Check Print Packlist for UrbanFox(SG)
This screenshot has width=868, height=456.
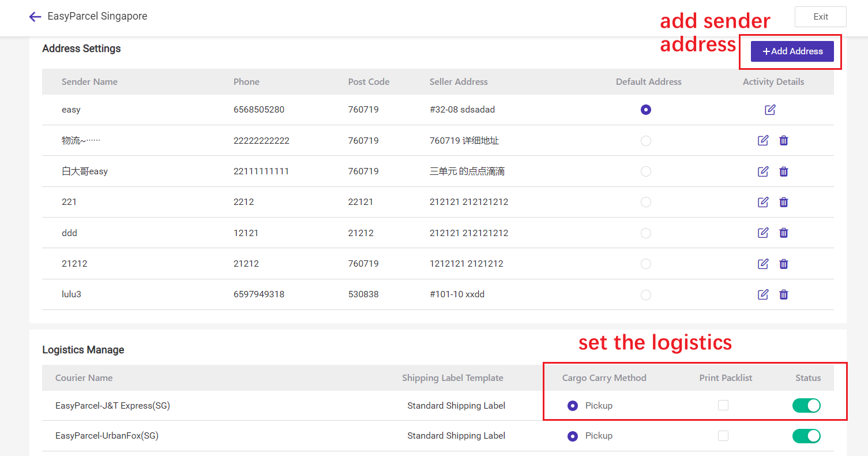[x=723, y=436]
